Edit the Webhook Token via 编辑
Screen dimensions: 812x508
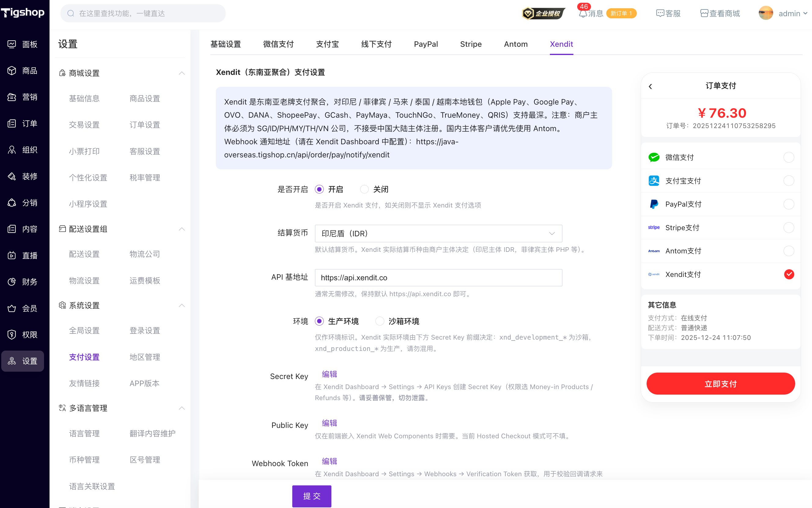click(329, 462)
